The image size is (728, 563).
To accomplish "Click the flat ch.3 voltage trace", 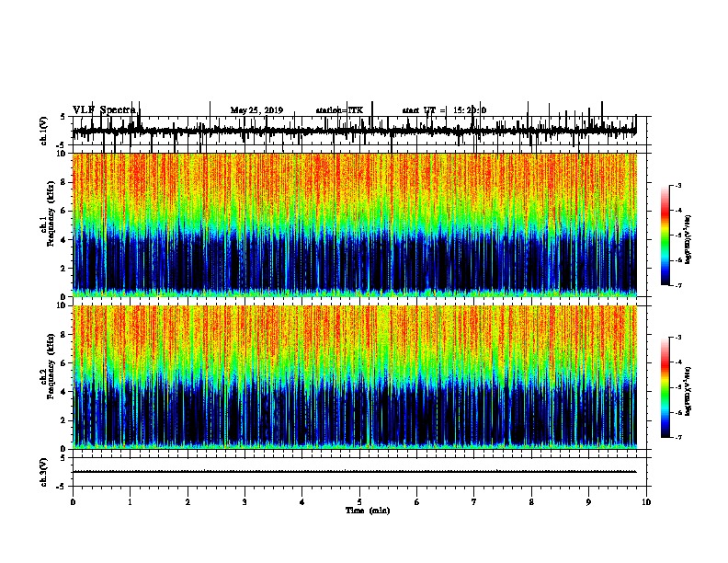I will point(355,472).
